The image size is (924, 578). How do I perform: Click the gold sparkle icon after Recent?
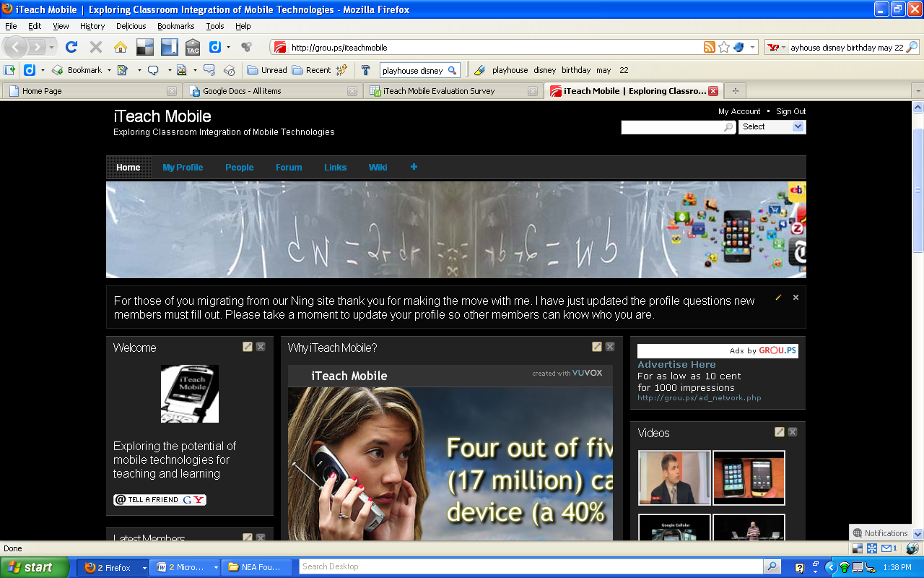click(342, 70)
